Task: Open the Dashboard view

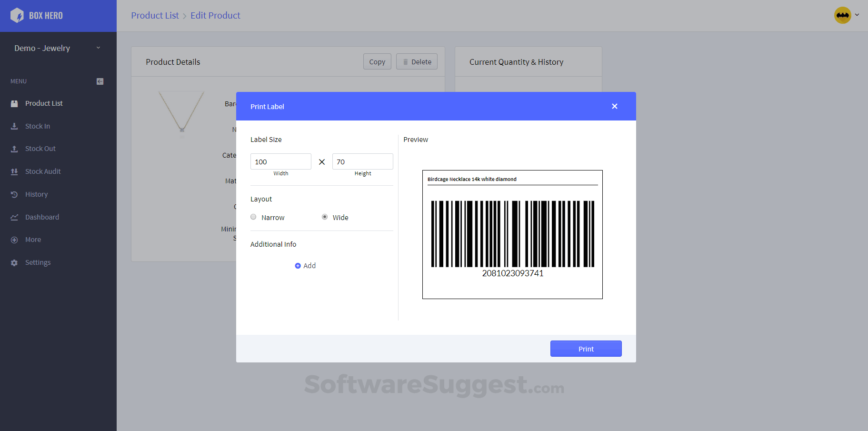Action: coord(42,217)
